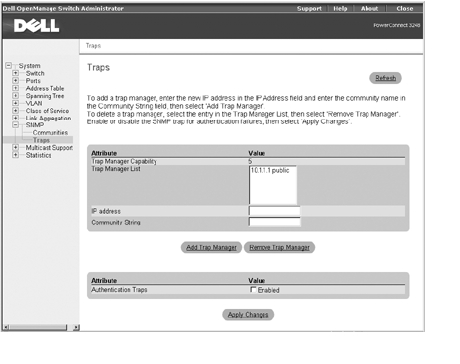Image resolution: width=460 pixels, height=364 pixels.
Task: Click Remove Trap Manager button
Action: [x=279, y=247]
